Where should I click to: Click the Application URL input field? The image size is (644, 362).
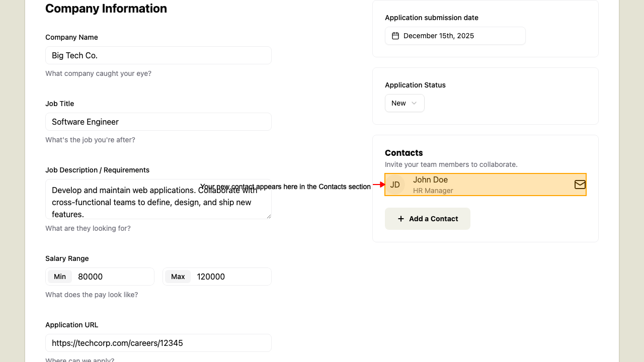coord(158,343)
